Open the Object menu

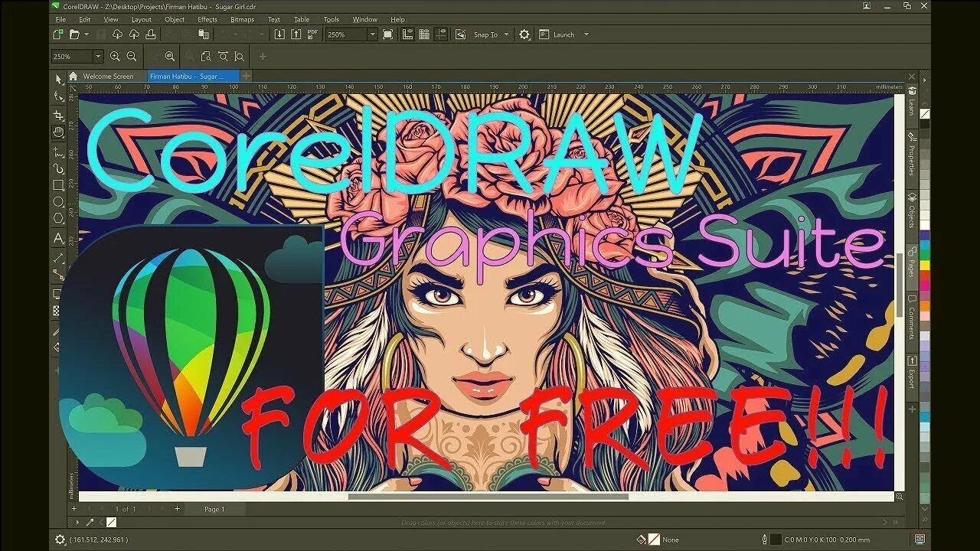(175, 19)
